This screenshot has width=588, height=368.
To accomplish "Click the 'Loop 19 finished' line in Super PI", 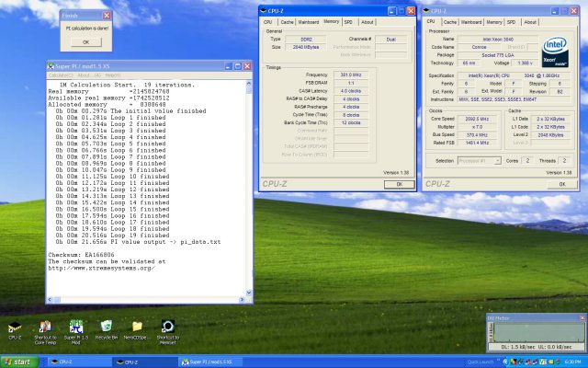I will pos(110,236).
